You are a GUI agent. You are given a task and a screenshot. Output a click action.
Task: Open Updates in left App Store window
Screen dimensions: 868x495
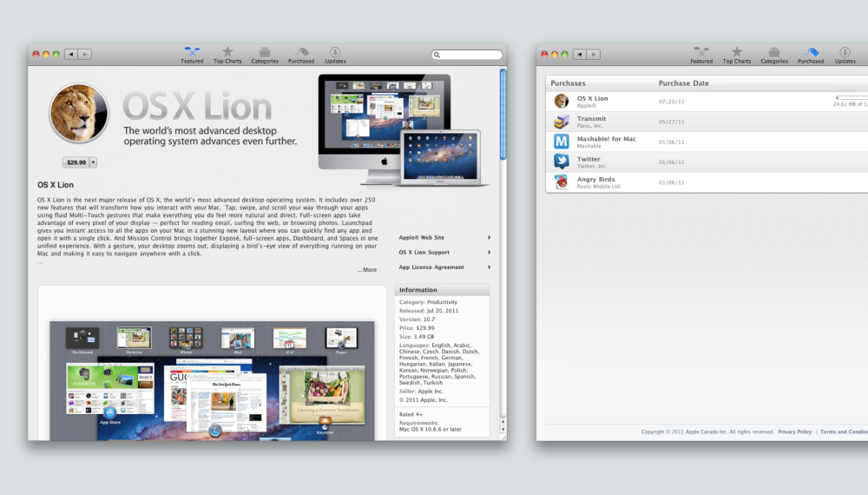click(335, 56)
